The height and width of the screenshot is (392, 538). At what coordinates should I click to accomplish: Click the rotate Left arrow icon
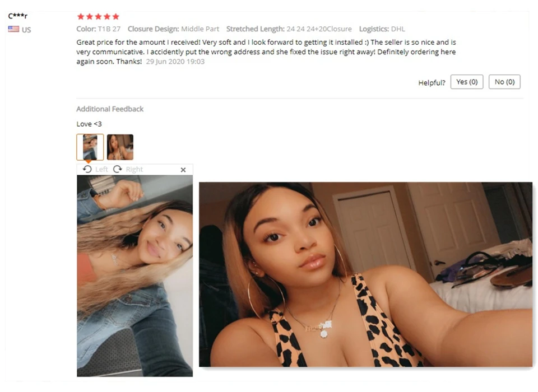87,169
